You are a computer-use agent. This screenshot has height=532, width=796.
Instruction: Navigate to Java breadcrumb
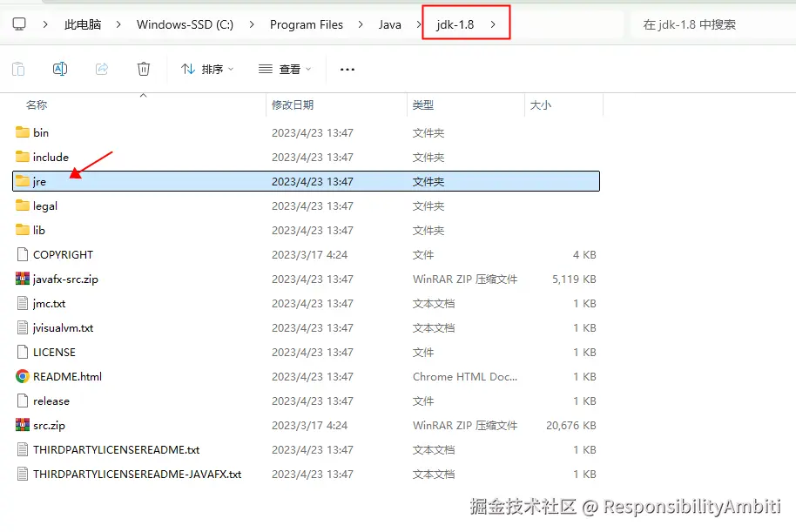click(389, 24)
